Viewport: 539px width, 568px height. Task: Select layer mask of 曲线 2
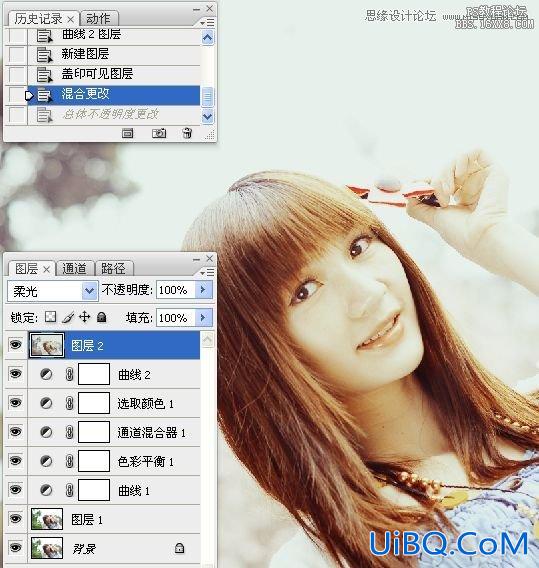(x=94, y=374)
